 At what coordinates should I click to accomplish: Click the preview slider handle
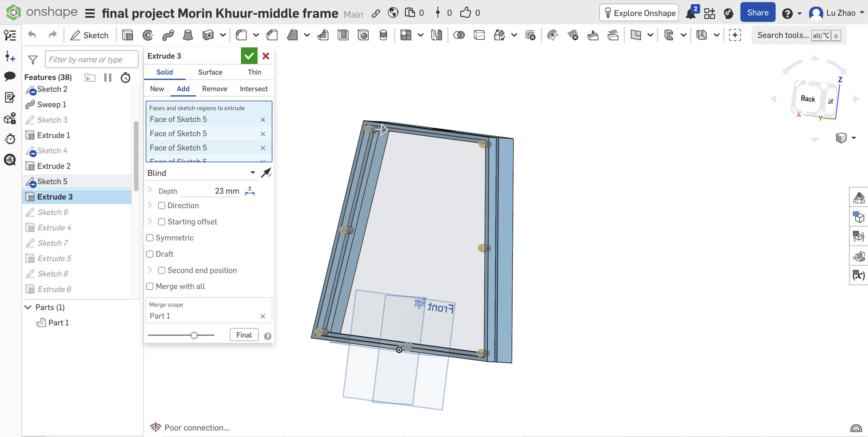coord(194,335)
